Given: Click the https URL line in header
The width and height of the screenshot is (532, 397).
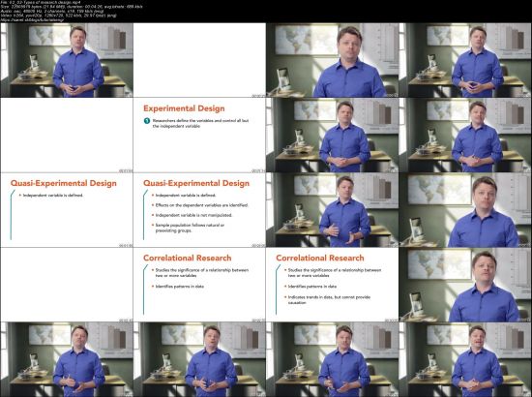Looking at the screenshot, I should tap(33, 19).
